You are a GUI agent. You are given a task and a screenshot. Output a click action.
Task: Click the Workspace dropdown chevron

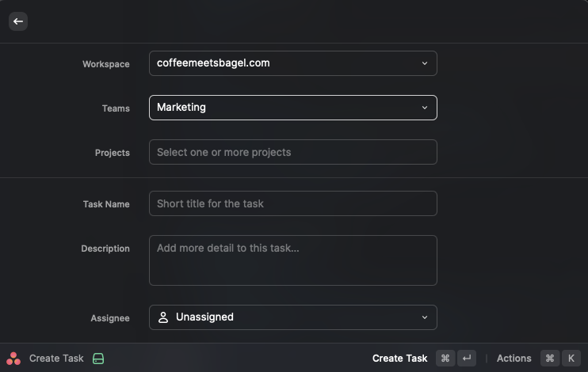pyautogui.click(x=425, y=63)
